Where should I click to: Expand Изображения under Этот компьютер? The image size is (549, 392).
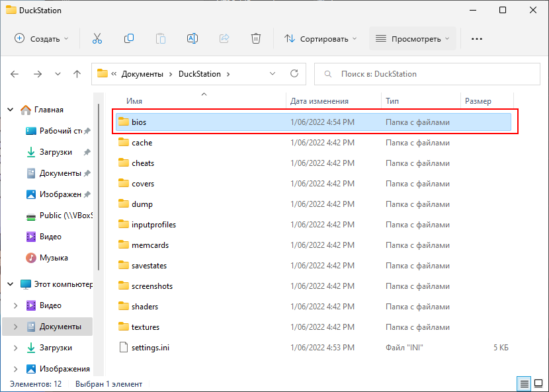coord(15,369)
